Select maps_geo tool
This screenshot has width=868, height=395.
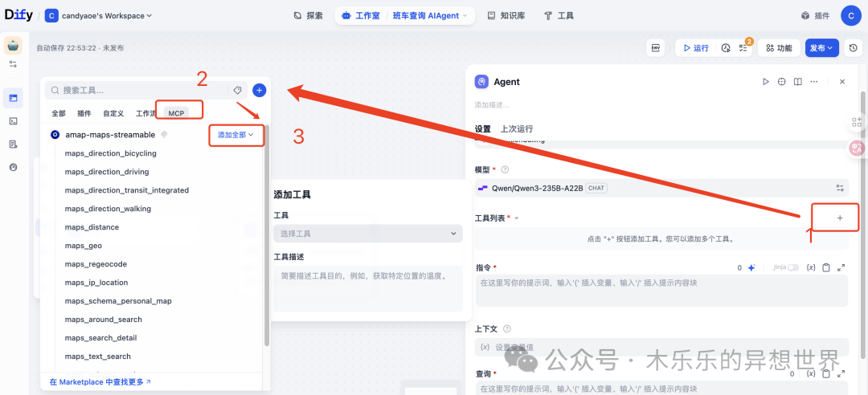[x=83, y=246]
